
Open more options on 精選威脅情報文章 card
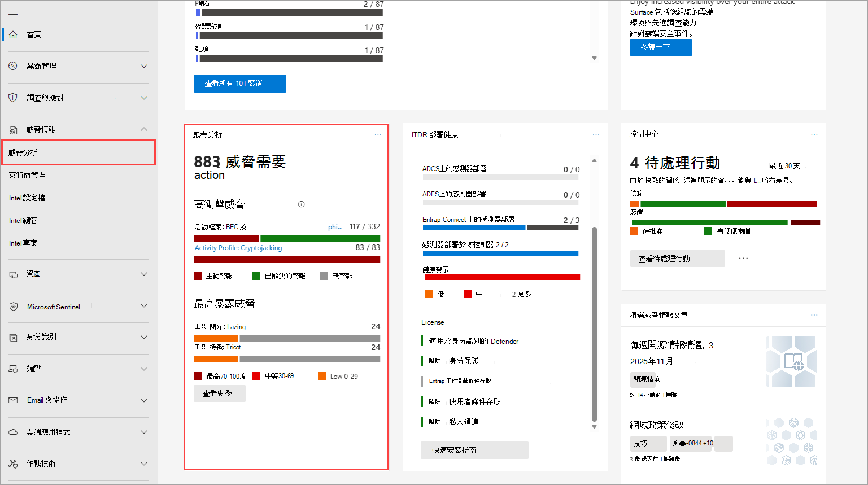(814, 315)
